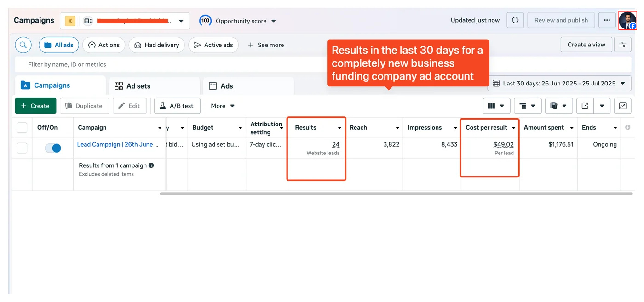Toggle the Lead Campaign on/off switch
This screenshot has width=644, height=302.
(x=53, y=148)
